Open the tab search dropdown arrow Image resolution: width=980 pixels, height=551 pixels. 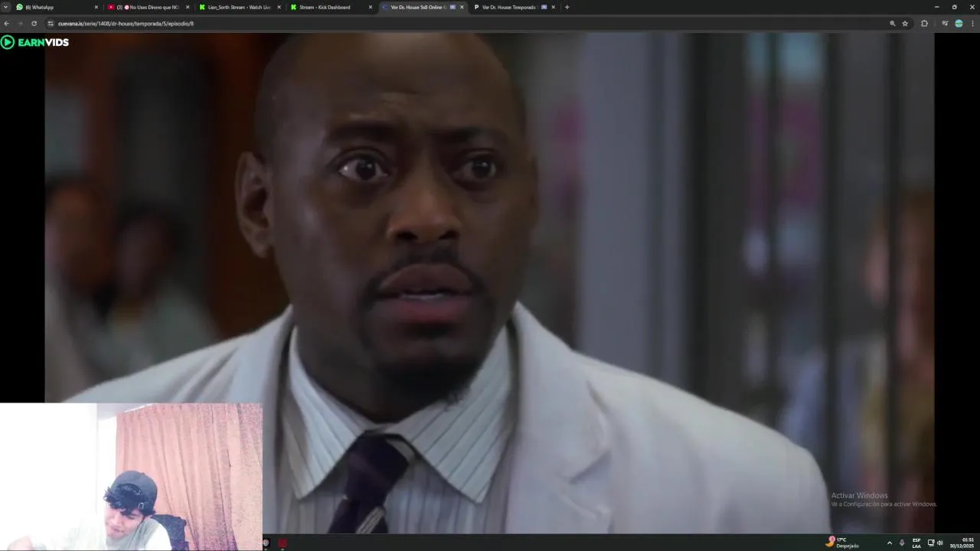coord(5,7)
